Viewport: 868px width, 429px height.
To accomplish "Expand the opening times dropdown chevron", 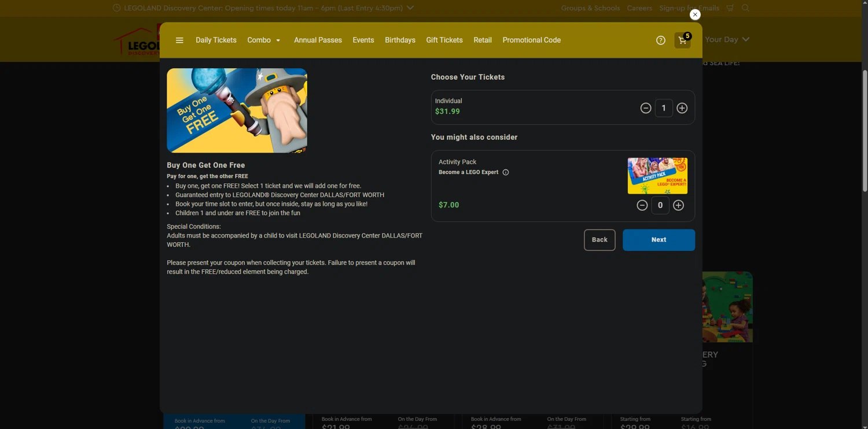I will point(410,8).
